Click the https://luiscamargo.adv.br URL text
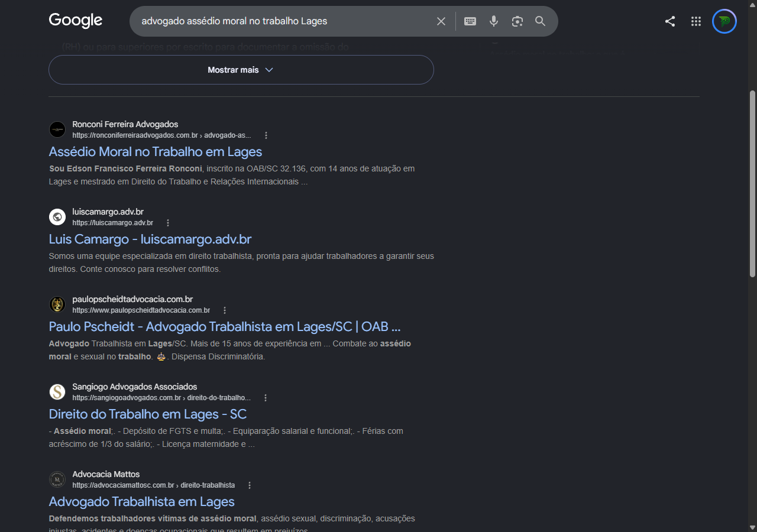 click(113, 223)
